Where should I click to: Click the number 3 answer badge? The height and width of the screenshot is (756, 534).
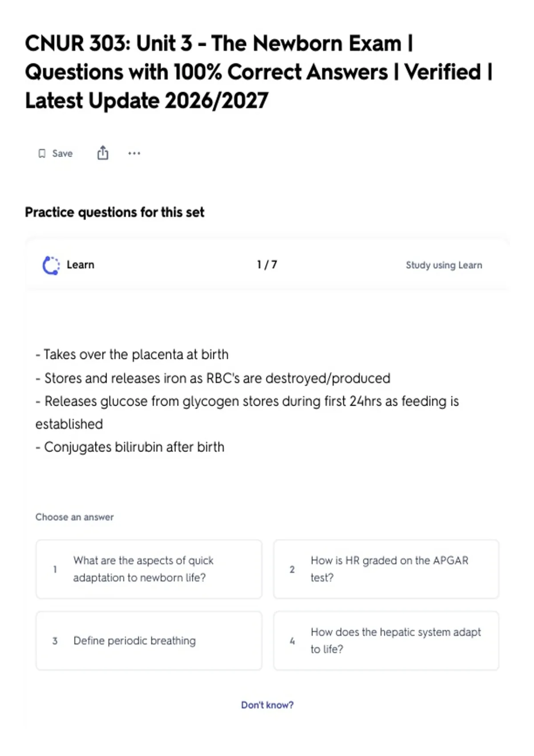point(55,641)
